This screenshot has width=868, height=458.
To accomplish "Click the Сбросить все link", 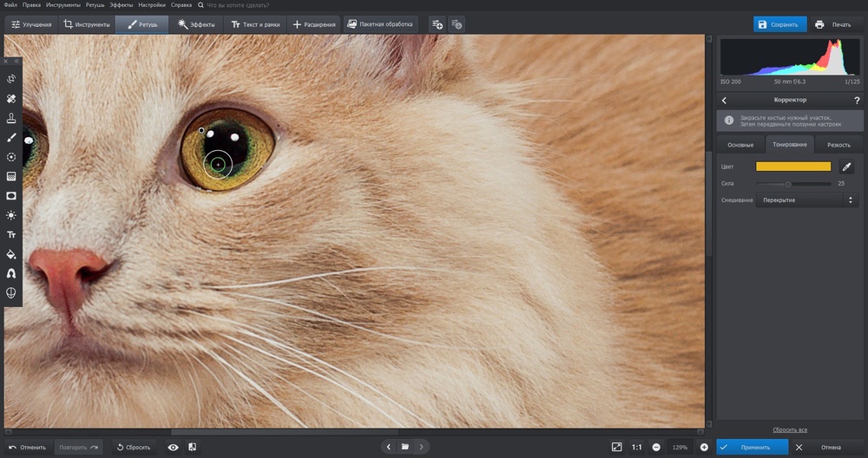I will (790, 429).
